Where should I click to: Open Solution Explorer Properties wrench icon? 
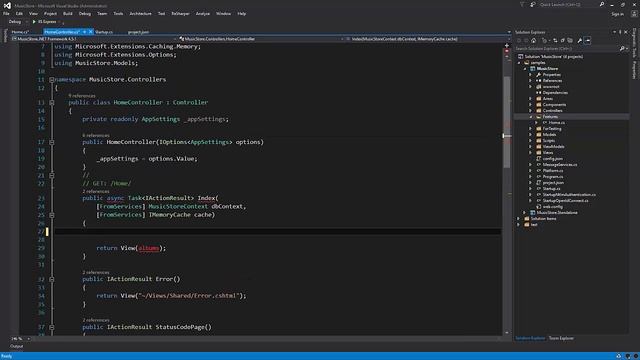tap(580, 40)
